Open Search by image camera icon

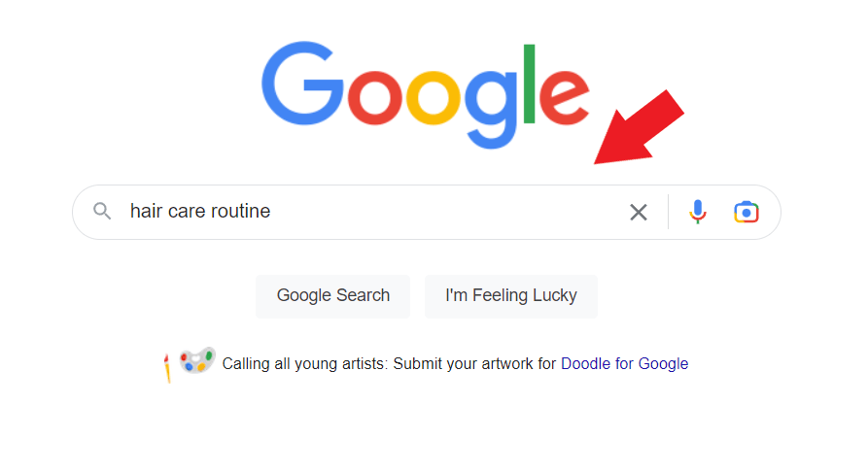coord(746,212)
